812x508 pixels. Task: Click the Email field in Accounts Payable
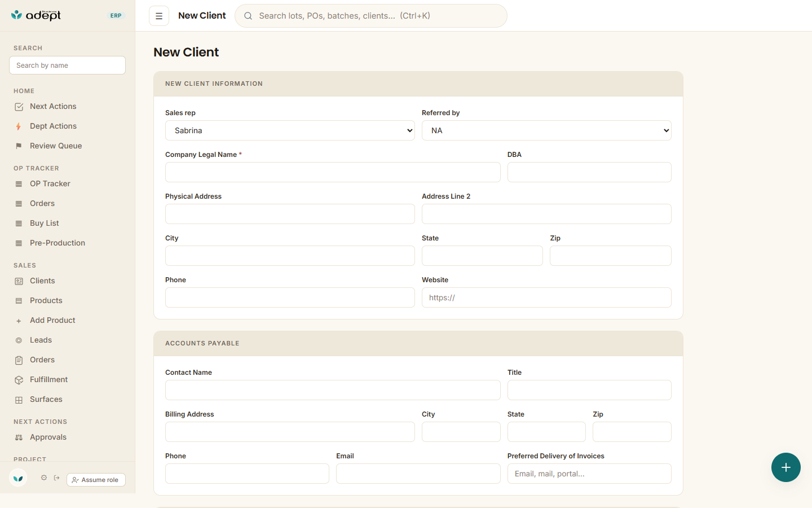[418, 474]
